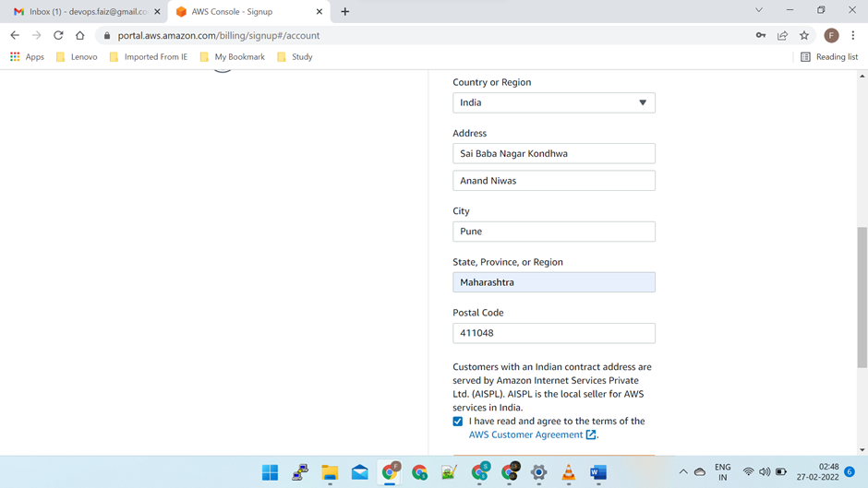Open the OneDrive cloud tray icon
The image size is (868, 488).
point(700,472)
